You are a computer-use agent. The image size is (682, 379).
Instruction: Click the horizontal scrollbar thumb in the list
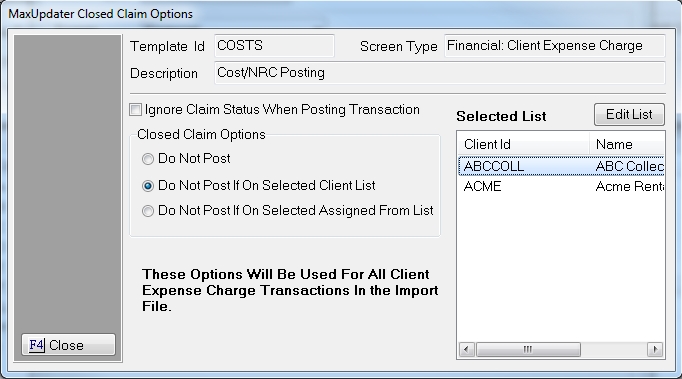pyautogui.click(x=528, y=349)
